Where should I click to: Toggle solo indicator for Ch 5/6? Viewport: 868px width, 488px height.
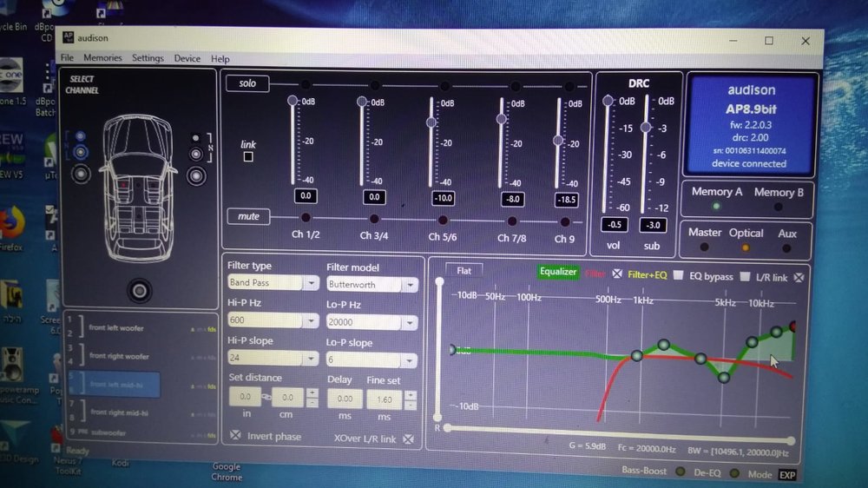coord(444,85)
